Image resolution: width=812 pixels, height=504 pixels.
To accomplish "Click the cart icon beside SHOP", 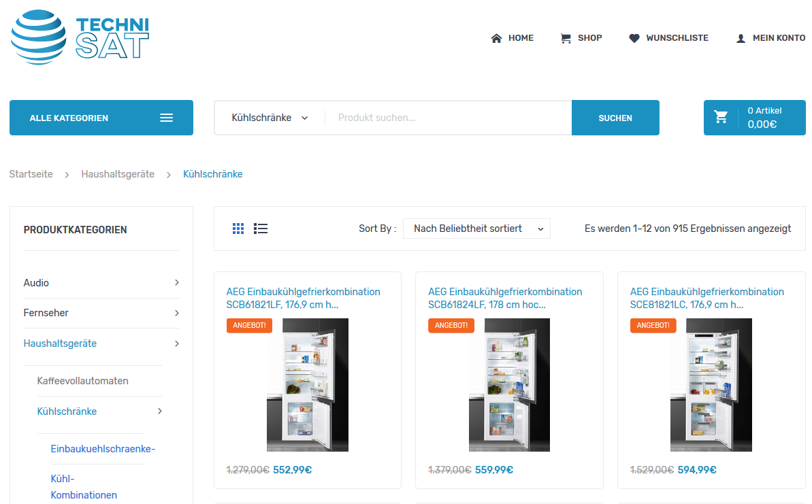I will pyautogui.click(x=566, y=38).
